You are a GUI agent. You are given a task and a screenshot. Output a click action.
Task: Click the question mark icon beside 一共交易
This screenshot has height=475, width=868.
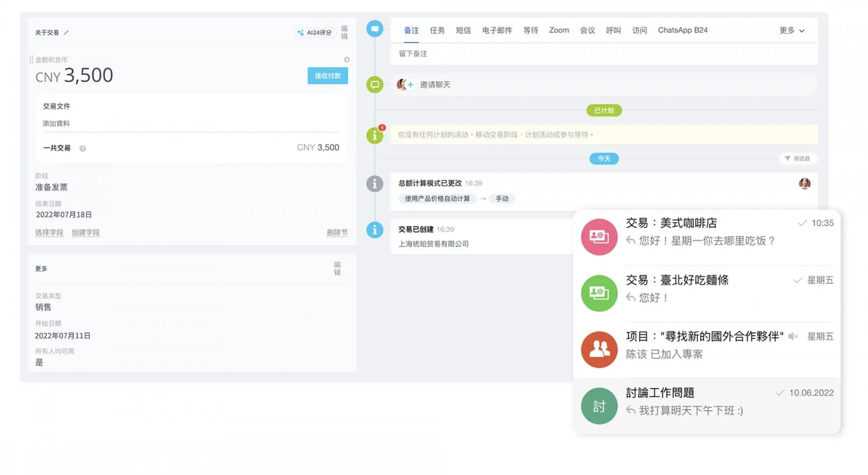point(82,148)
